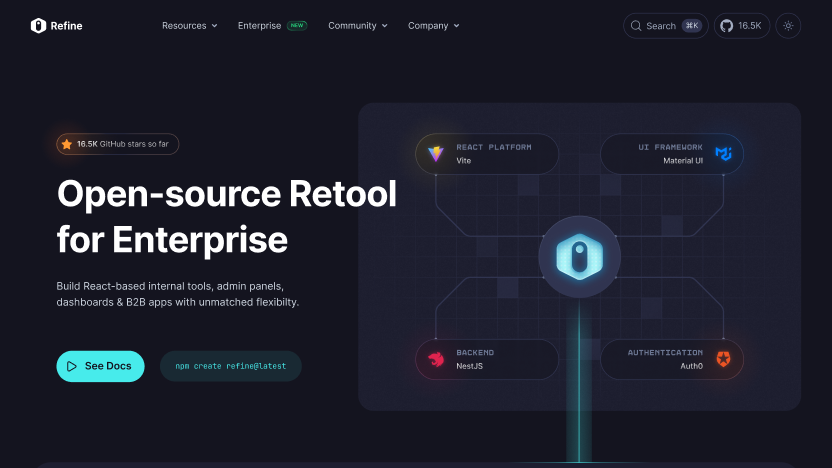Viewport: 832px width, 468px height.
Task: Open the 16.5K GitHub stars button
Action: pos(742,25)
